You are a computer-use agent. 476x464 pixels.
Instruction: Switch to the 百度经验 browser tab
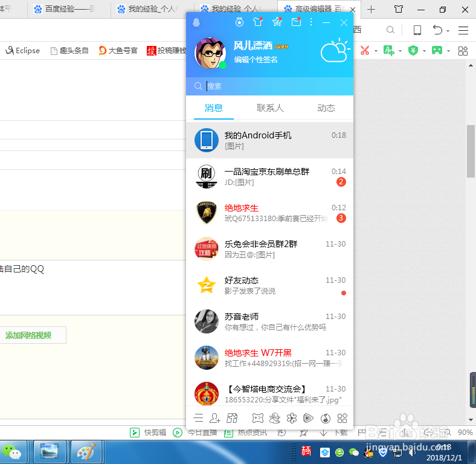click(69, 9)
